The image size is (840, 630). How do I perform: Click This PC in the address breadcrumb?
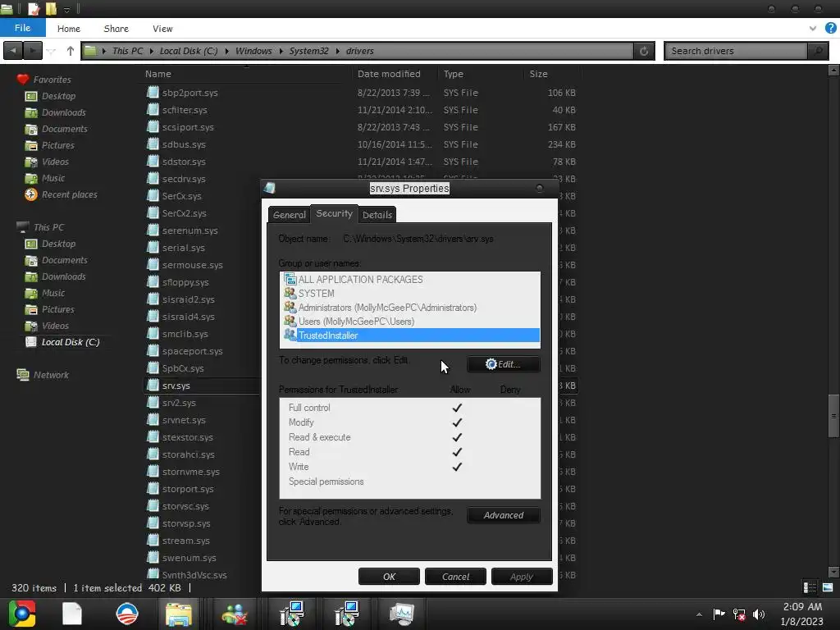click(x=127, y=51)
